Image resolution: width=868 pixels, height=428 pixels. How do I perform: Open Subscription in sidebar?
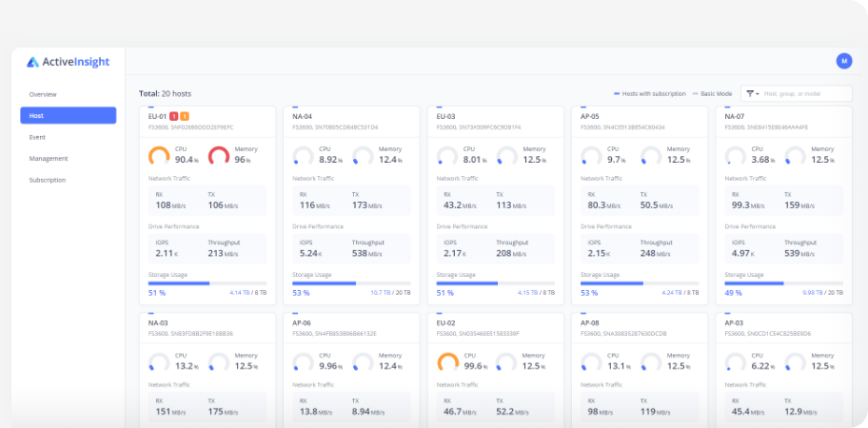(48, 181)
